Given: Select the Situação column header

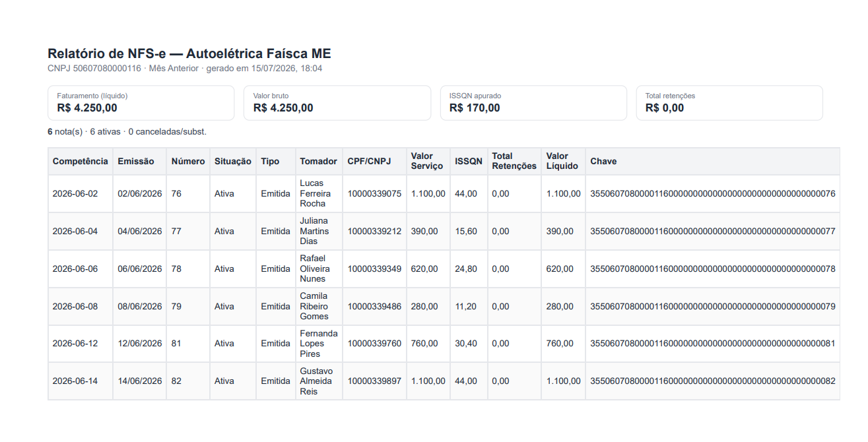Looking at the screenshot, I should tap(233, 161).
